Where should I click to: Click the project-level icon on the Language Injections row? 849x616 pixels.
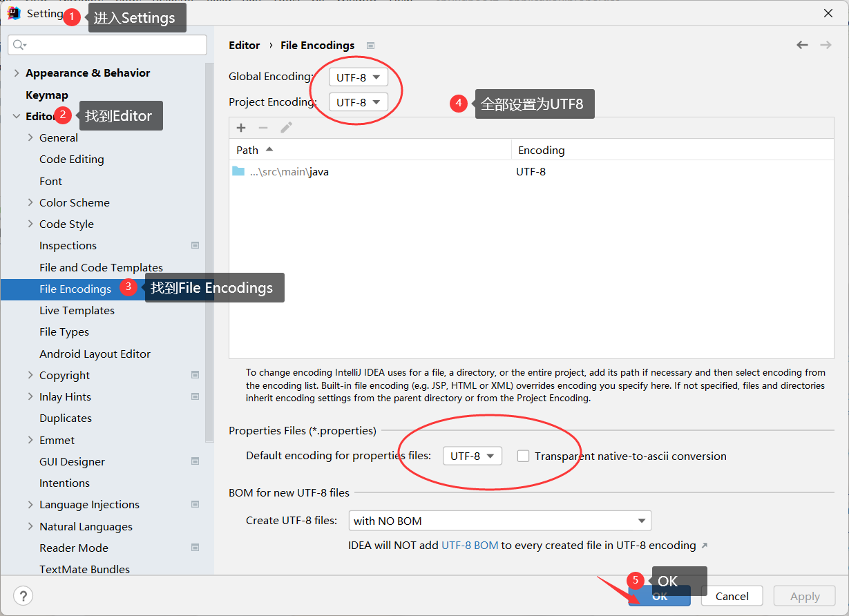195,504
